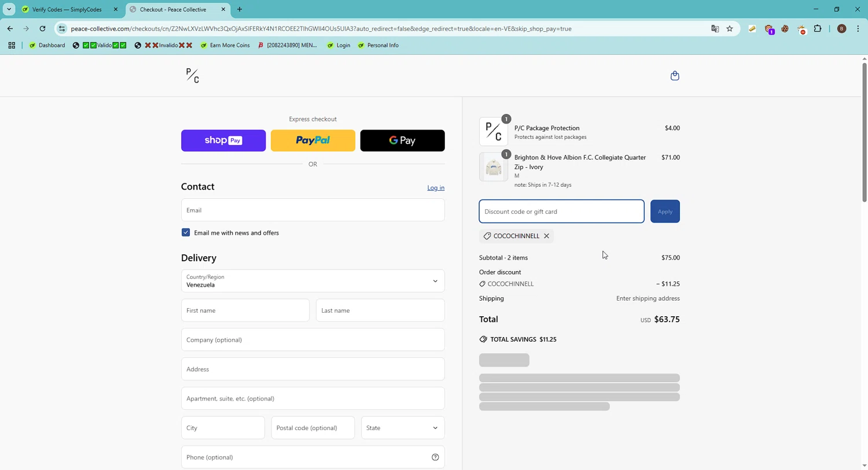Viewport: 868px width, 470px height.
Task: Reload the checkout page
Action: click(42, 29)
